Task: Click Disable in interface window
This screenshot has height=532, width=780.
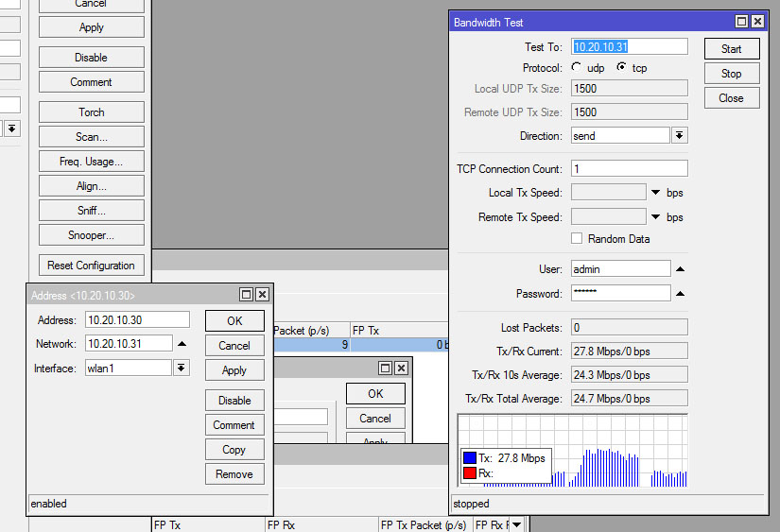Action: [x=92, y=58]
